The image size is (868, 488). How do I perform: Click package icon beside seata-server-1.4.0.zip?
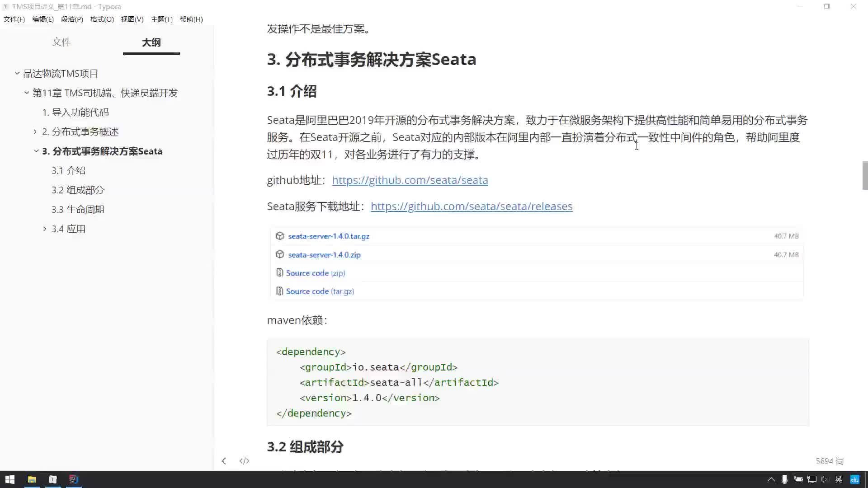tap(280, 254)
